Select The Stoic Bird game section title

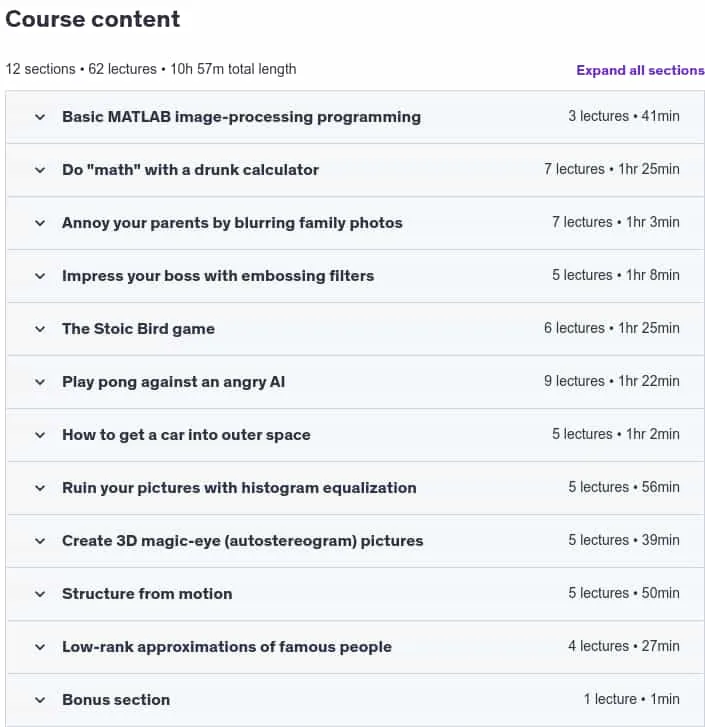click(x=138, y=329)
